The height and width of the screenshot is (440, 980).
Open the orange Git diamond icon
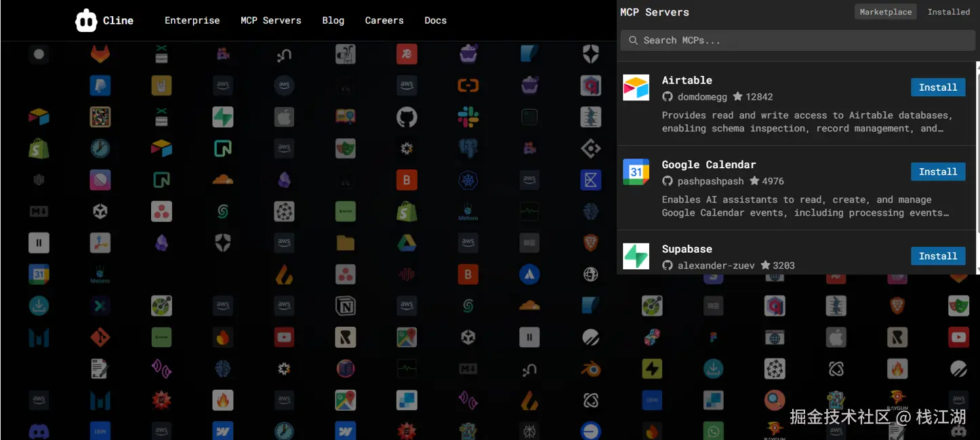[x=100, y=337]
